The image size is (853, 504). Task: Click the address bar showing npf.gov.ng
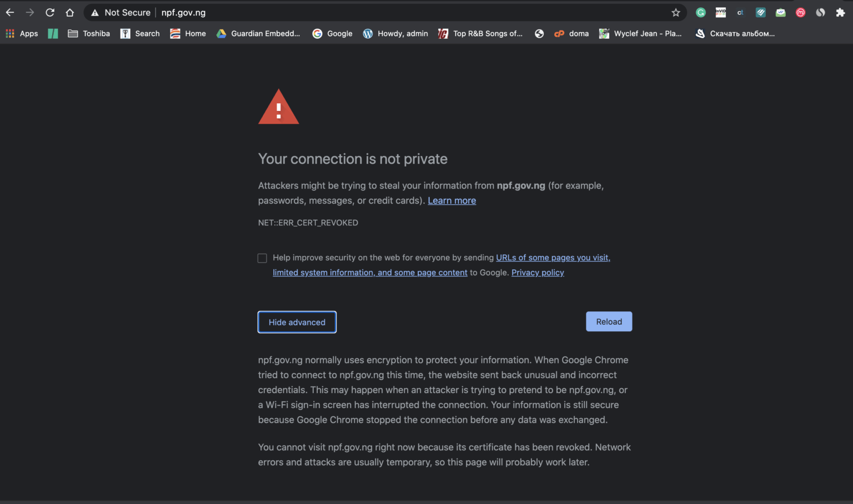point(183,12)
